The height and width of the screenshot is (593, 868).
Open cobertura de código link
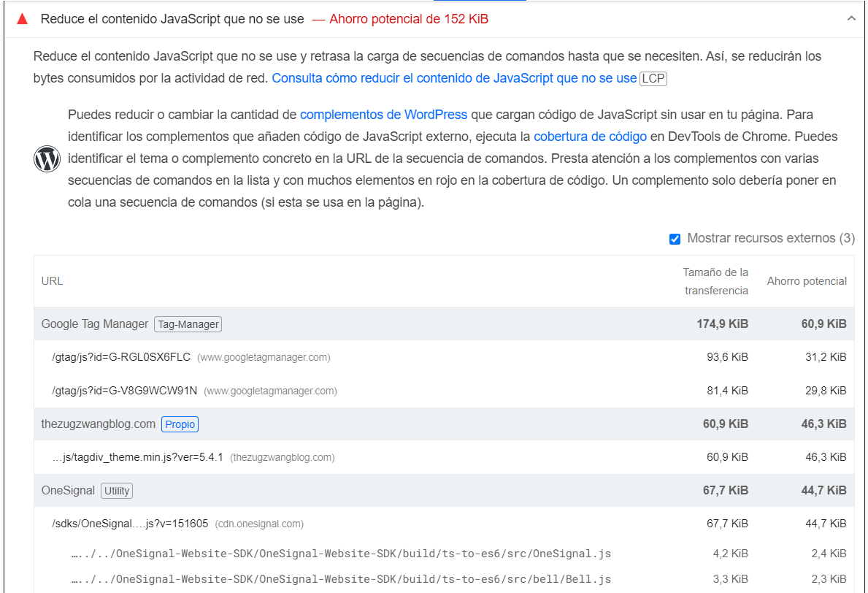[590, 137]
